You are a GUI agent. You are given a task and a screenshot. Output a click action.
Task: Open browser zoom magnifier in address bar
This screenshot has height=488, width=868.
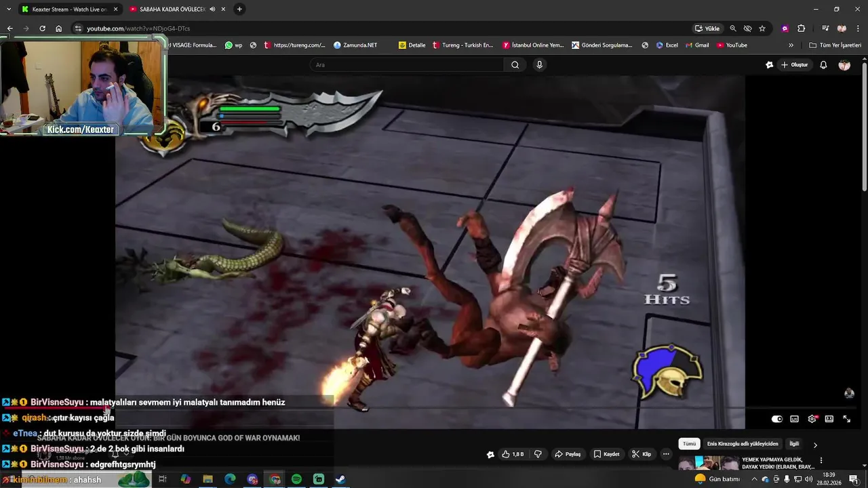pos(733,28)
